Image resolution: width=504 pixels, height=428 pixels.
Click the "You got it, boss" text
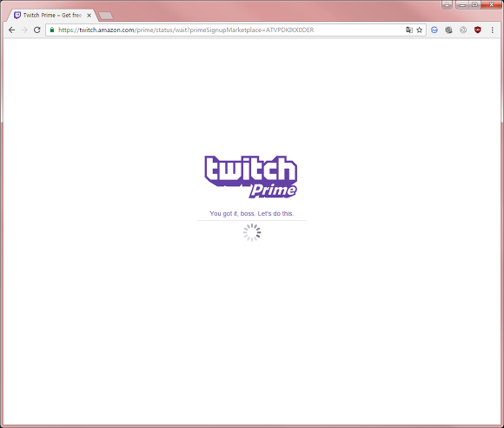coord(252,213)
